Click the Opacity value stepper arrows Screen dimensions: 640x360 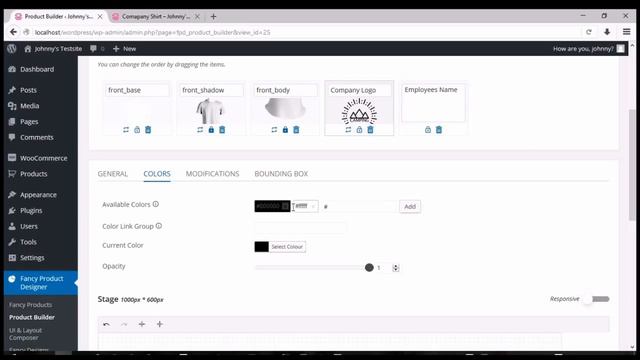pos(396,268)
